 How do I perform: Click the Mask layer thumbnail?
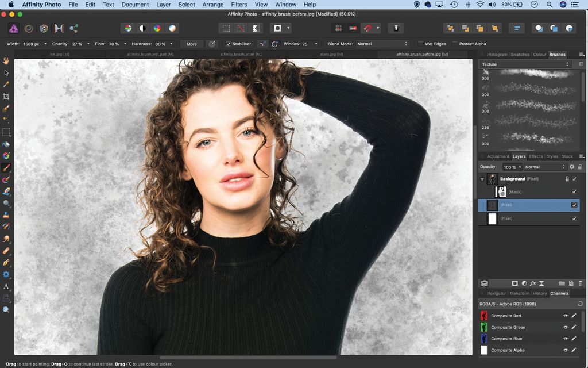coord(500,191)
